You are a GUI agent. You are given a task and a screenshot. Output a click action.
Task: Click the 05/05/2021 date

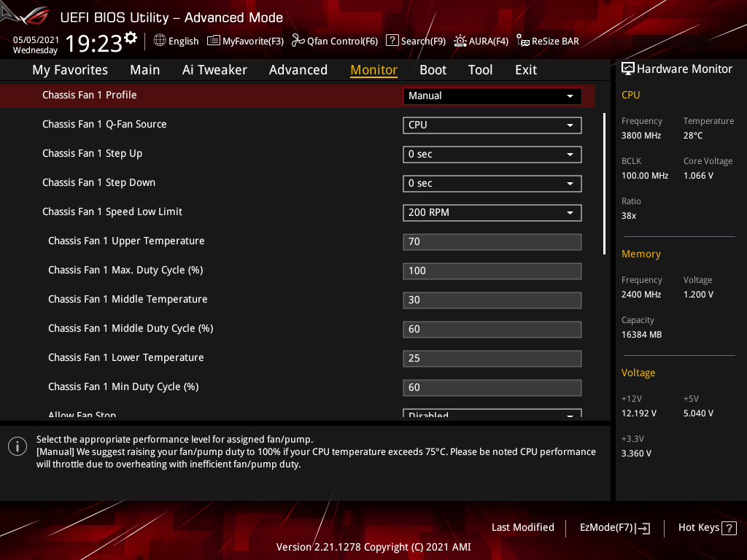[36, 39]
